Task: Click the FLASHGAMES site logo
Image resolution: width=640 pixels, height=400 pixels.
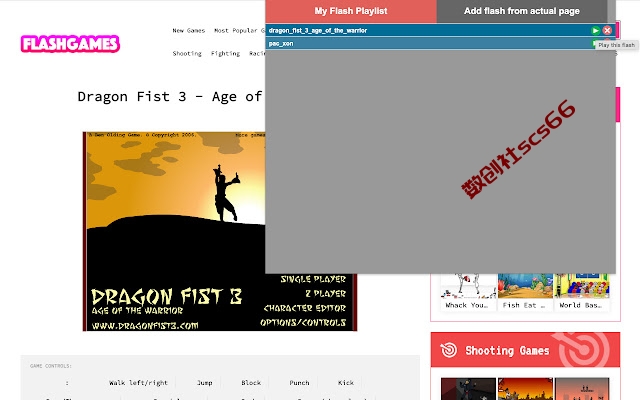Action: coord(70,44)
